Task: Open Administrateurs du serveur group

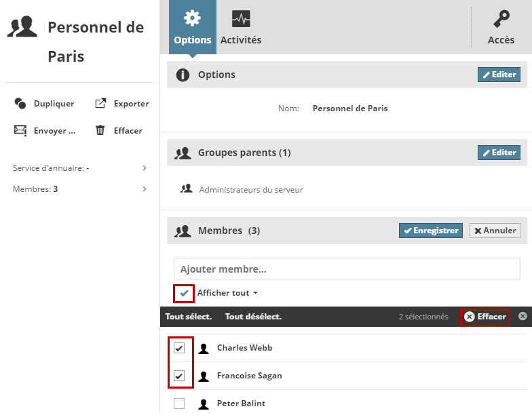Action: click(x=251, y=190)
